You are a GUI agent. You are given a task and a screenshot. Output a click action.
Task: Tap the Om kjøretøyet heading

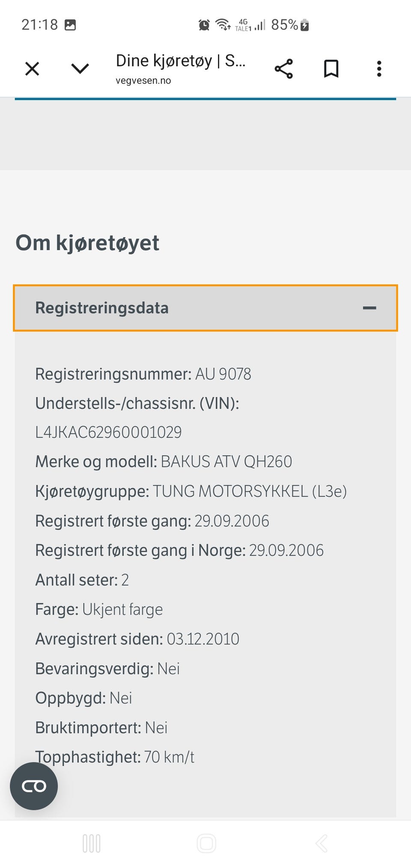point(87,243)
